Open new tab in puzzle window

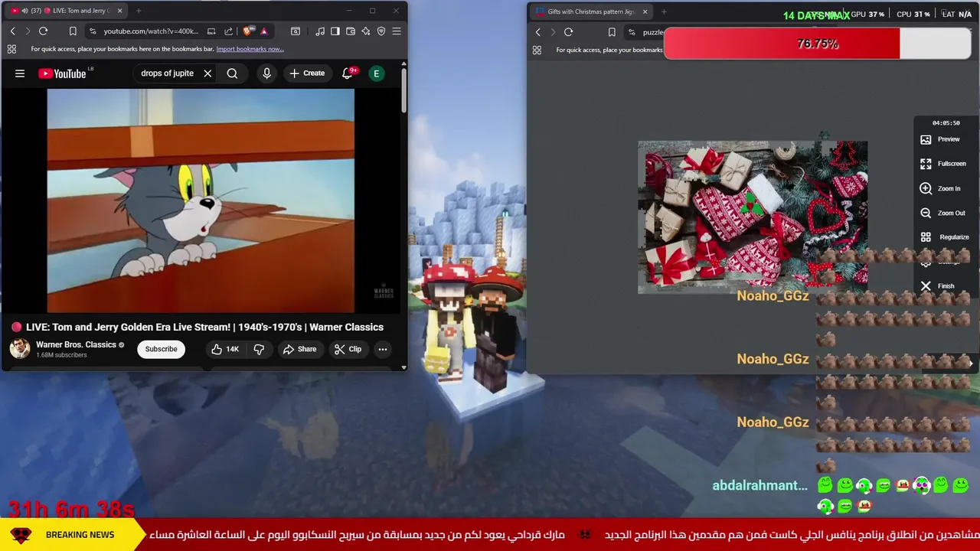(664, 11)
